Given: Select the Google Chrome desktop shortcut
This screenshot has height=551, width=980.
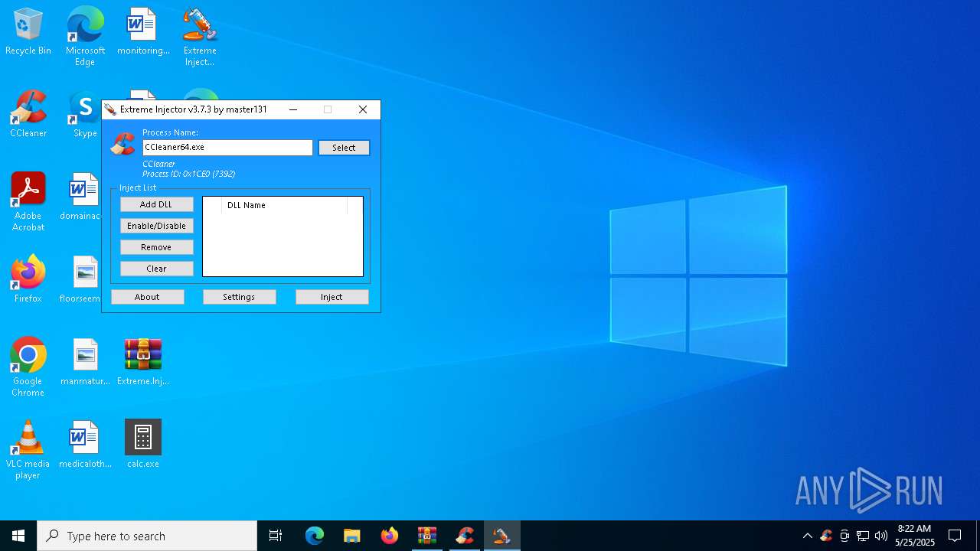Looking at the screenshot, I should [28, 367].
